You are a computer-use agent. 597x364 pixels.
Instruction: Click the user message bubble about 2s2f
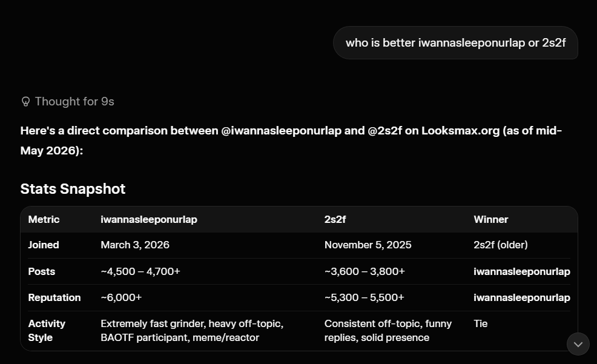455,42
